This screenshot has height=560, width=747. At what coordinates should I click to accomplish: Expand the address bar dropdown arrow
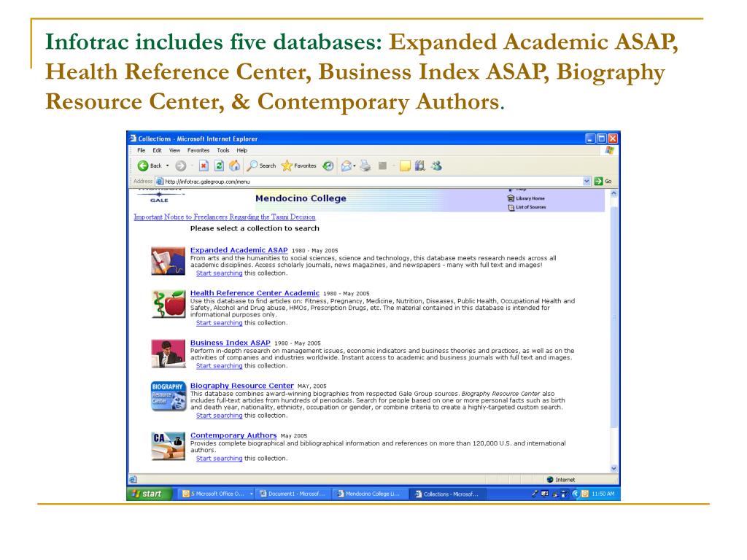(x=587, y=182)
